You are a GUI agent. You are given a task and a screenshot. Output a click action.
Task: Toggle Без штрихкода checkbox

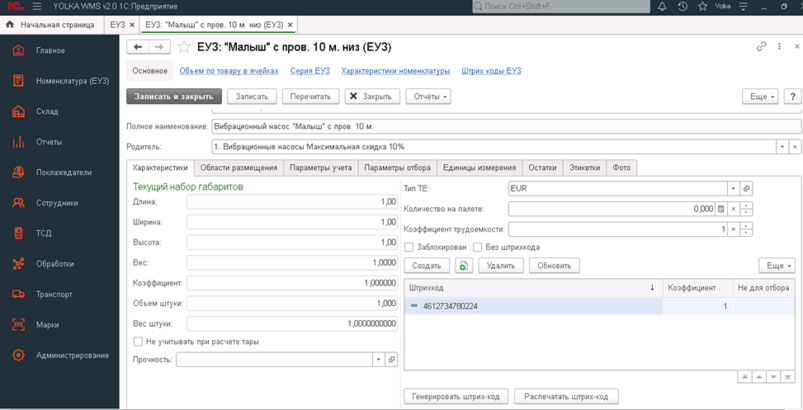(x=477, y=247)
